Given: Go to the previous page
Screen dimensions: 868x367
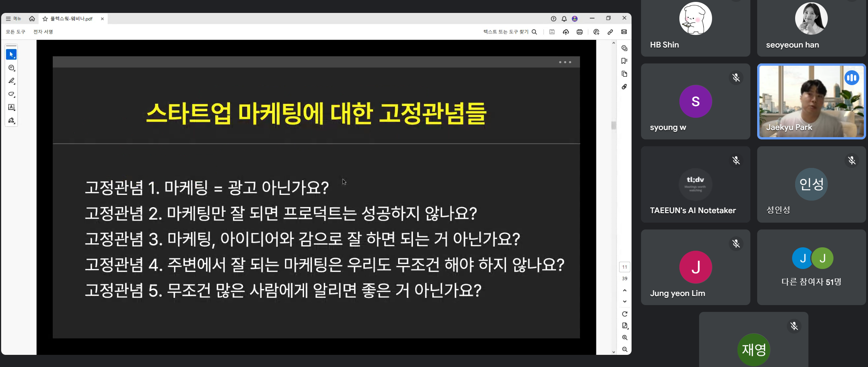Looking at the screenshot, I should [x=625, y=290].
